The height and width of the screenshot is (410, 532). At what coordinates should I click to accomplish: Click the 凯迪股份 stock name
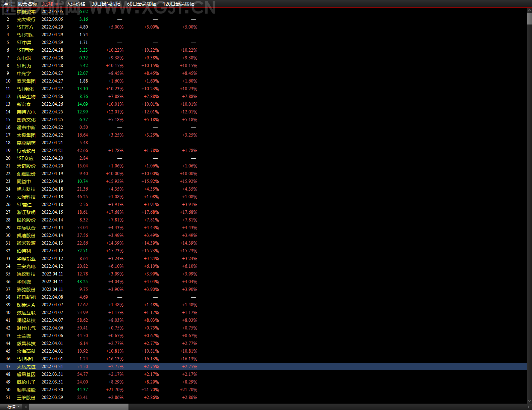(x=26, y=236)
